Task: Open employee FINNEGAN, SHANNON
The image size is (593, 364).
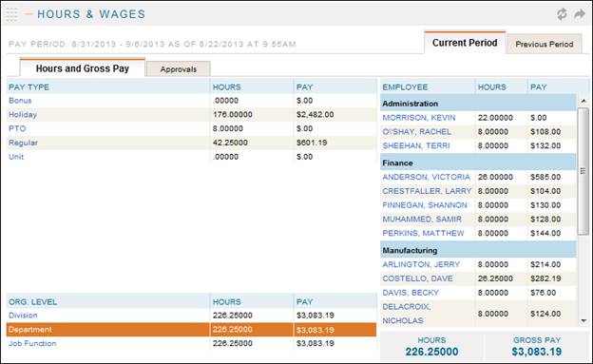Action: coord(425,205)
